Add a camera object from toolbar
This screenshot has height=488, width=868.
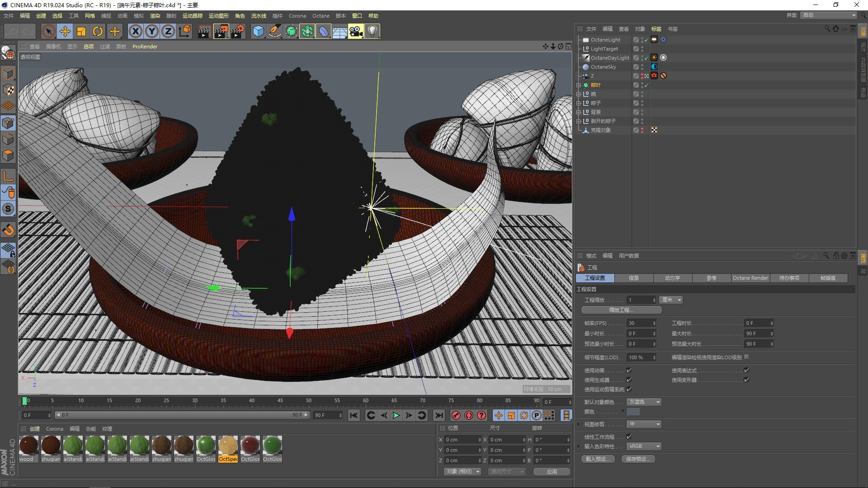pos(355,31)
